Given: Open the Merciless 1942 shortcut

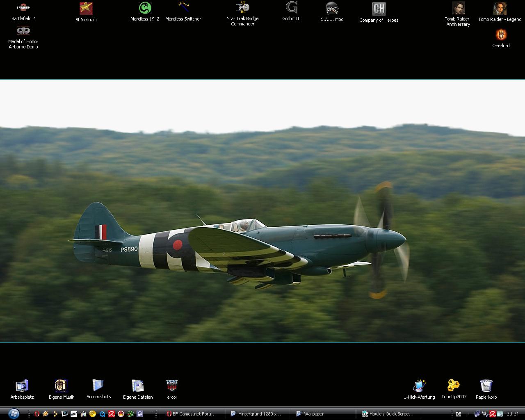Looking at the screenshot, I should 145,8.
